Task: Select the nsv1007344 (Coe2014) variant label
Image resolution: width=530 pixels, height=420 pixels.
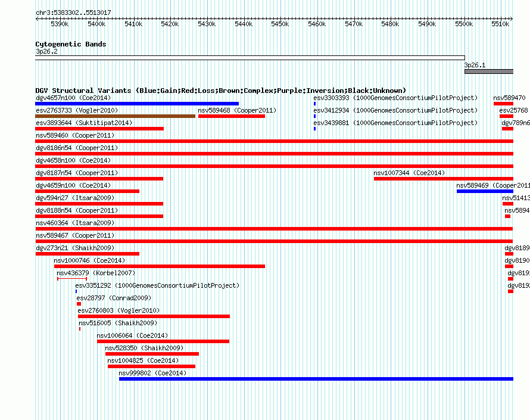Action: pos(409,173)
